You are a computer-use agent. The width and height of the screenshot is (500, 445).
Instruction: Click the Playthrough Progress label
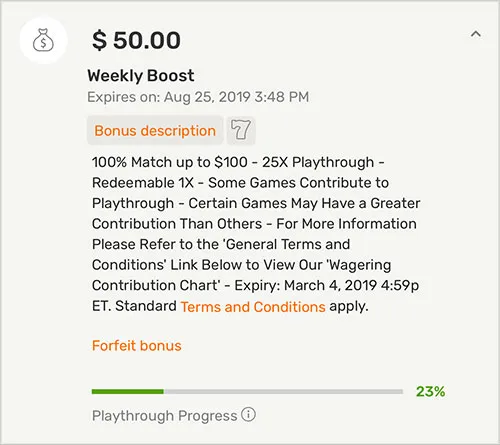pos(165,416)
